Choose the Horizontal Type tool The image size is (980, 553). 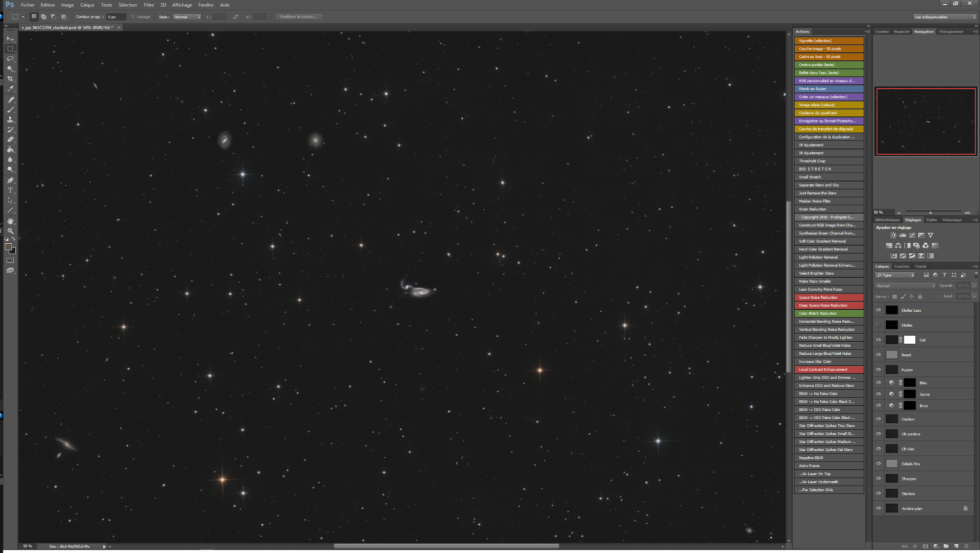[10, 191]
